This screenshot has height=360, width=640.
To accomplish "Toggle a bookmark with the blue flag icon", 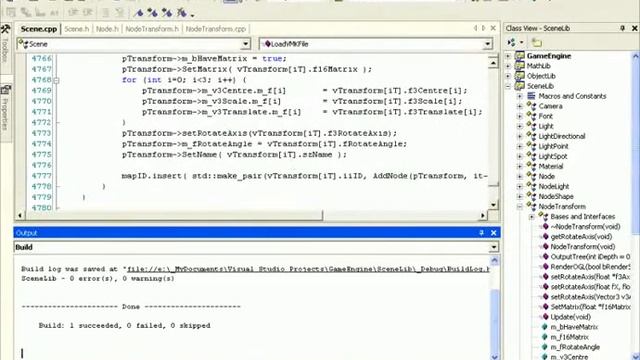I will click(139, 13).
